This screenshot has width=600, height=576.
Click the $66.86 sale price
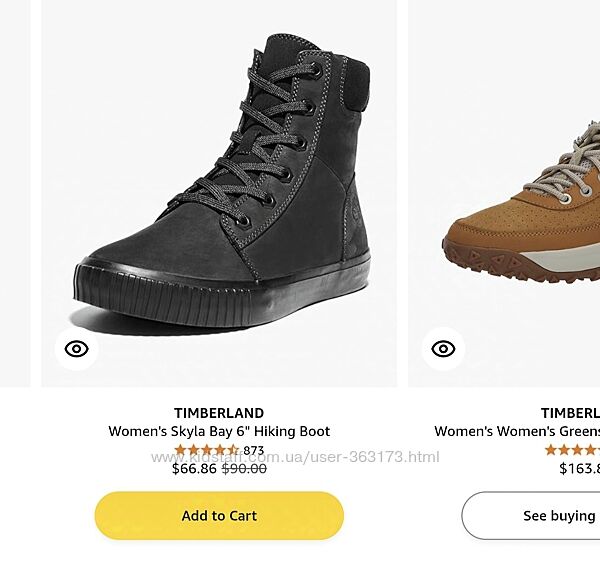[194, 468]
